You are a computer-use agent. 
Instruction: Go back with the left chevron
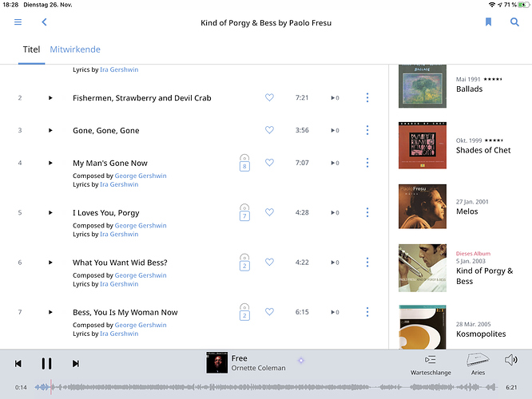point(44,22)
